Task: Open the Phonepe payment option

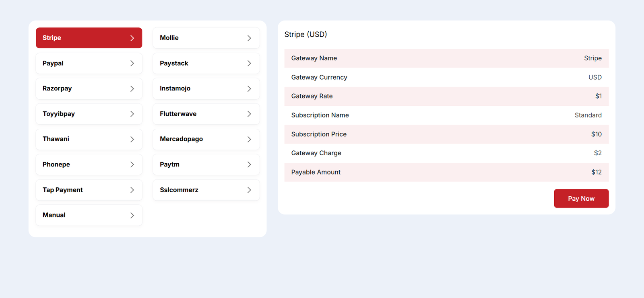Action: 89,164
